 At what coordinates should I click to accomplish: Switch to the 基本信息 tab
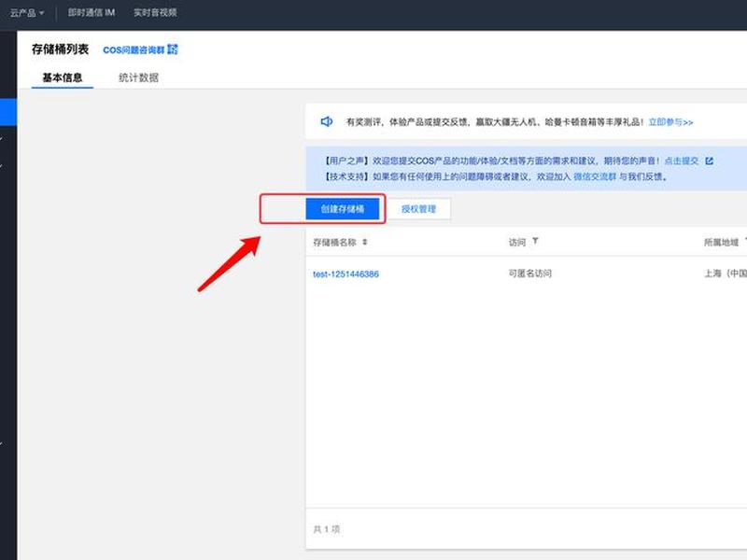pyautogui.click(x=62, y=77)
